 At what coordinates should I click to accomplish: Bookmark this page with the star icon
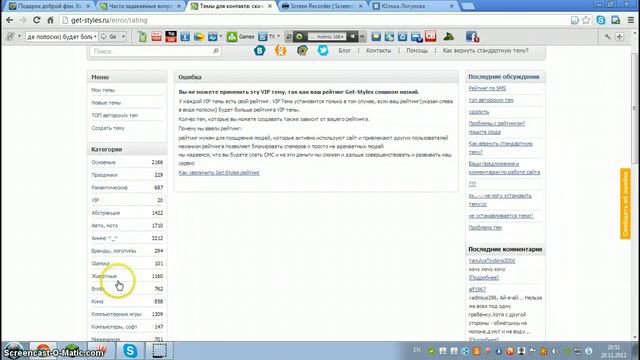coord(586,20)
